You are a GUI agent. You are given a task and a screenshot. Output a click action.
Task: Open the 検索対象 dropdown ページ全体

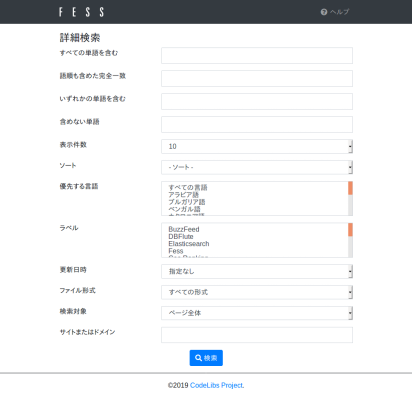pos(257,313)
